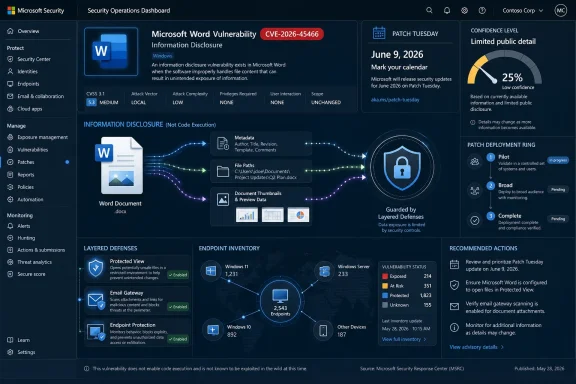Click the Windows Server endpoint icon
This screenshot has width=576, height=384.
tap(324, 271)
